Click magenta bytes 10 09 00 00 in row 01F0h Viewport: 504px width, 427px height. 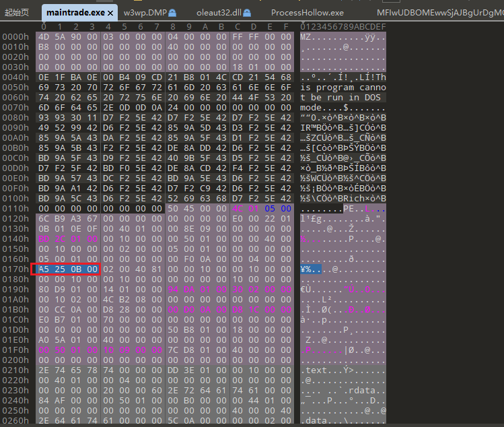[x=133, y=350]
